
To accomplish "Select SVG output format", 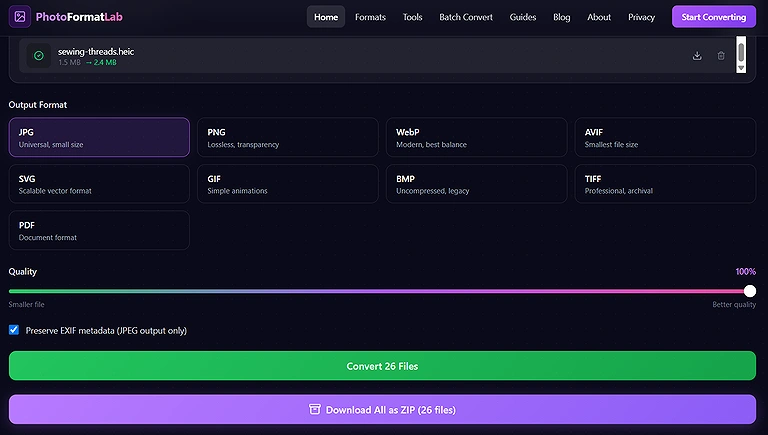I will pyautogui.click(x=99, y=184).
